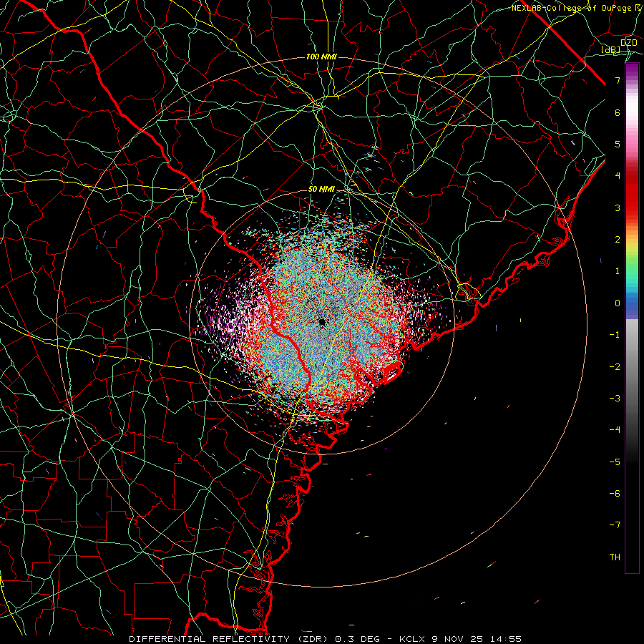Select the "1" value on the dB scale
This screenshot has width=644, height=644.
click(x=618, y=271)
